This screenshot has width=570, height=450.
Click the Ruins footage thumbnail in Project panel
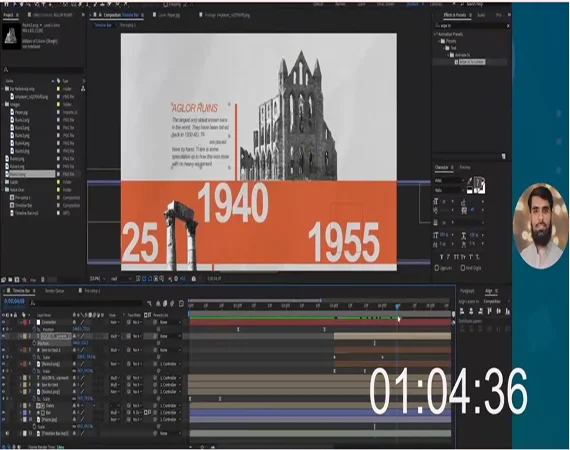click(12, 35)
